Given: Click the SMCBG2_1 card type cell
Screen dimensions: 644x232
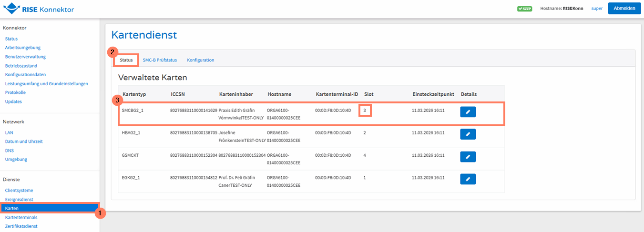Looking at the screenshot, I should click(x=133, y=111).
